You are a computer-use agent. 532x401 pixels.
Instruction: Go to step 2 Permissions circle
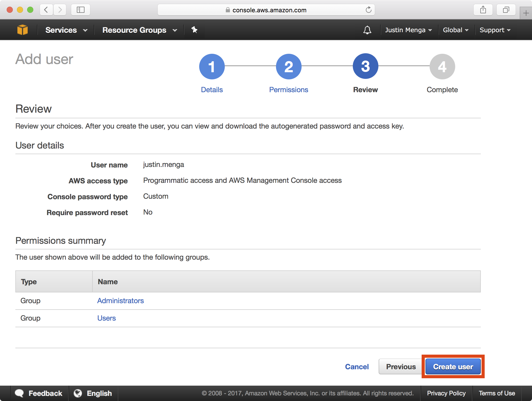coord(289,67)
